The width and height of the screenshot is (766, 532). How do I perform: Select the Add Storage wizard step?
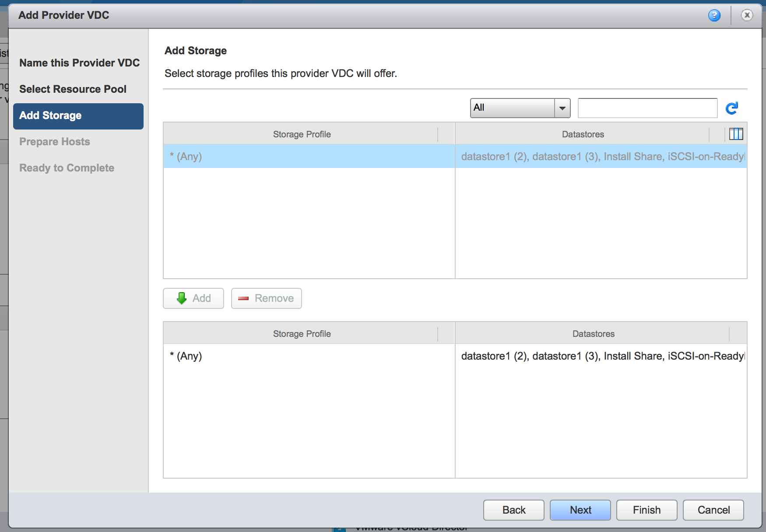[78, 116]
